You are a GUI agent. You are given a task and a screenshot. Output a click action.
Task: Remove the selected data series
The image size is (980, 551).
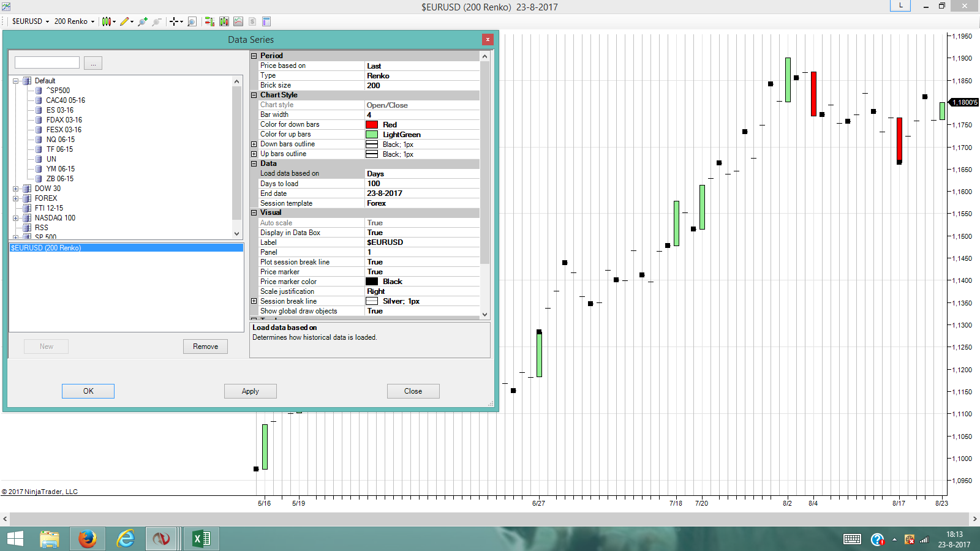click(205, 347)
